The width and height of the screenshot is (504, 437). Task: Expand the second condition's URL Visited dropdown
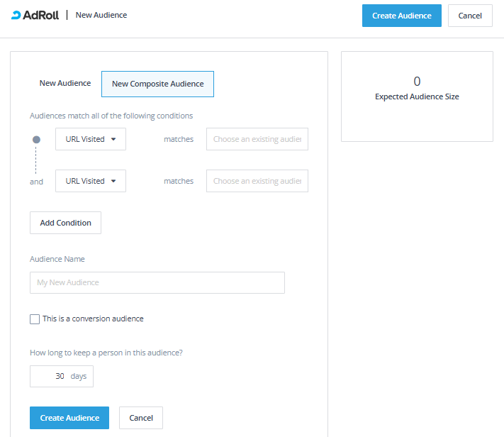[x=91, y=181]
